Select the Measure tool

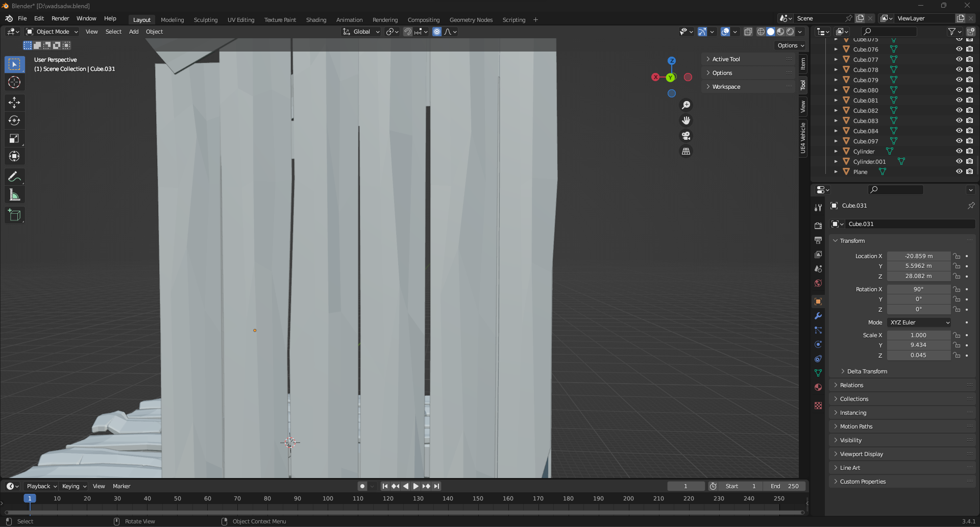point(14,195)
